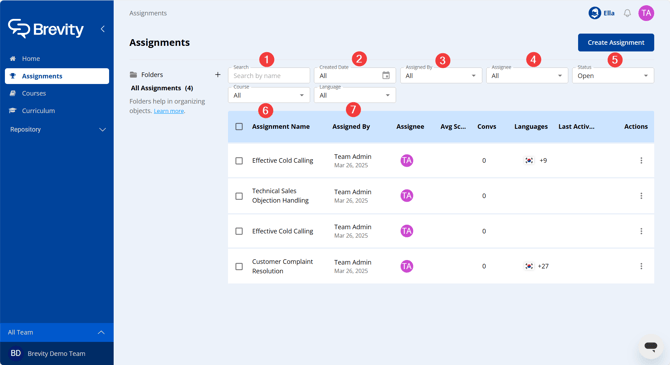Open the Status dropdown showing Open
670x365 pixels.
613,76
